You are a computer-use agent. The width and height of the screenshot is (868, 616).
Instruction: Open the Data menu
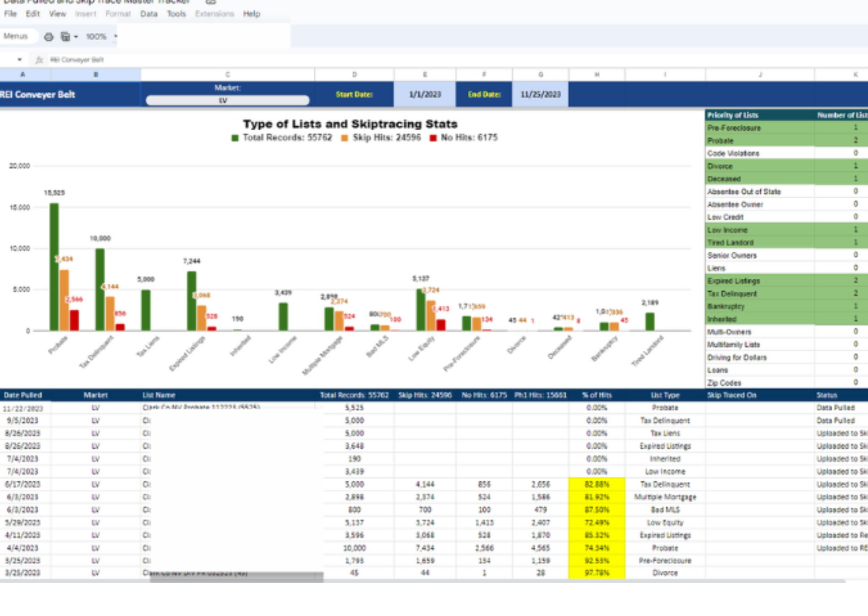148,14
